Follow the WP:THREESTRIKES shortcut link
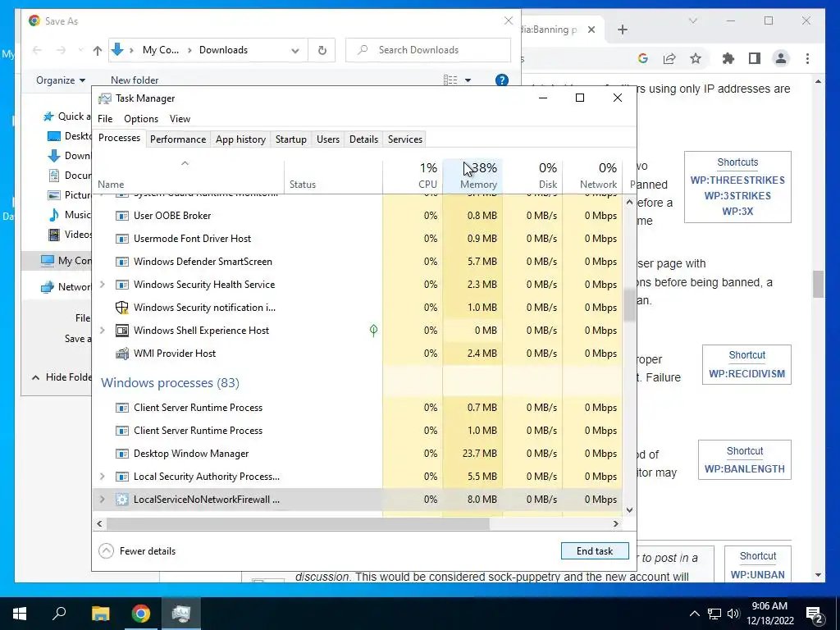Image resolution: width=840 pixels, height=630 pixels. 737,180
